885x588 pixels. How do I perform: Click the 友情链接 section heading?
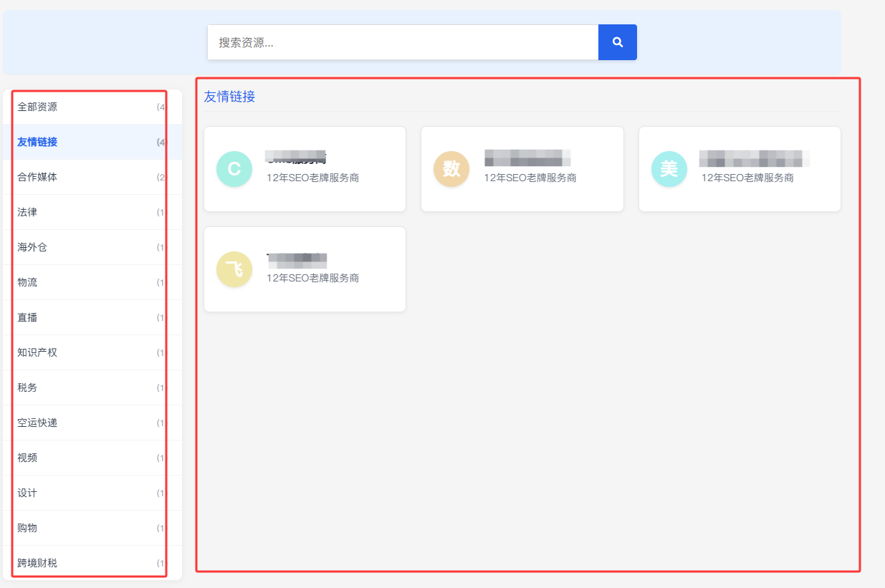point(229,97)
